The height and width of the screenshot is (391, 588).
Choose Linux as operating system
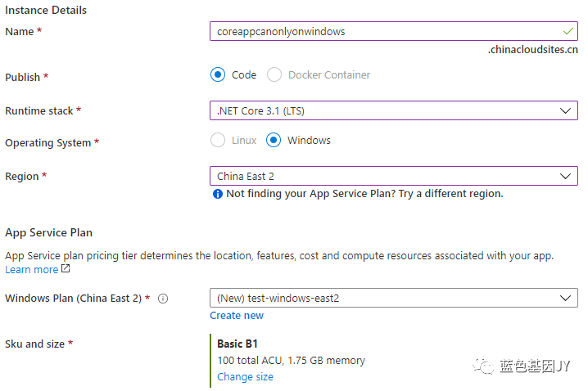click(218, 140)
